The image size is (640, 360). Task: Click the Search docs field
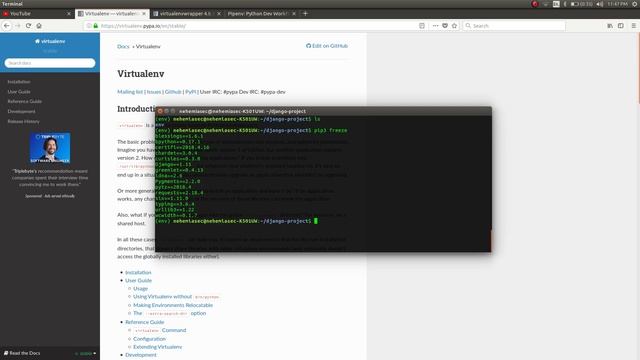[x=50, y=63]
